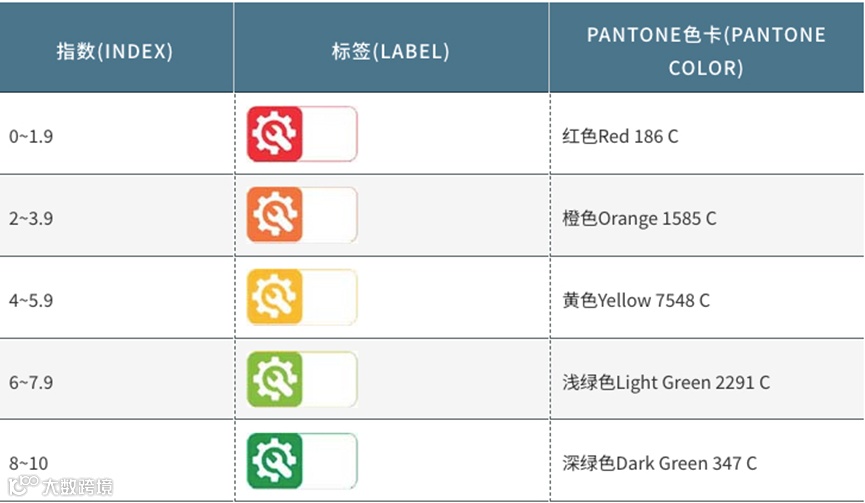Select the 2~3.9 index cell
The image size is (865, 503).
(116, 217)
